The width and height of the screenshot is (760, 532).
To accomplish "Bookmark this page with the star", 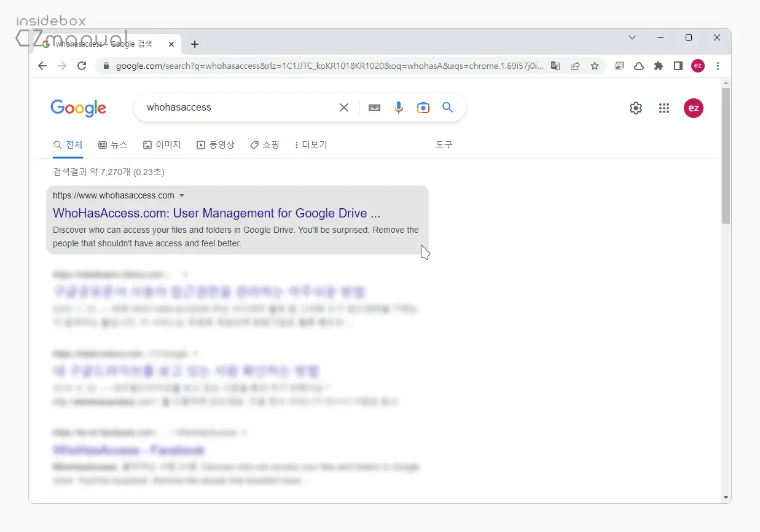I will click(595, 66).
